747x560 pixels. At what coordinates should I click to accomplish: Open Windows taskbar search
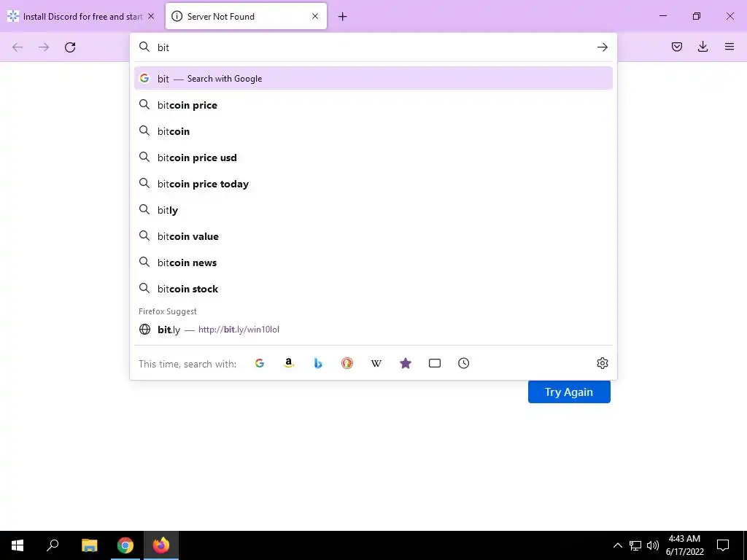point(53,545)
